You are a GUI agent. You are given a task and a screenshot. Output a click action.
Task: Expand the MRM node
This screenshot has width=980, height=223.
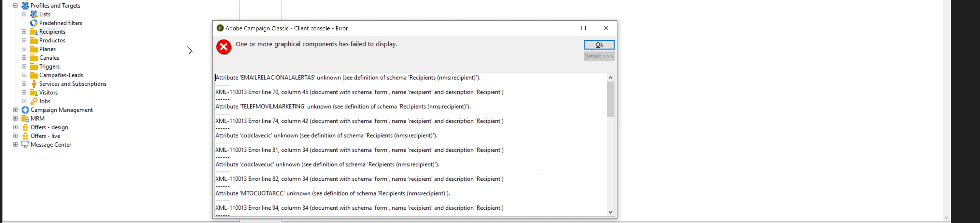point(16,119)
